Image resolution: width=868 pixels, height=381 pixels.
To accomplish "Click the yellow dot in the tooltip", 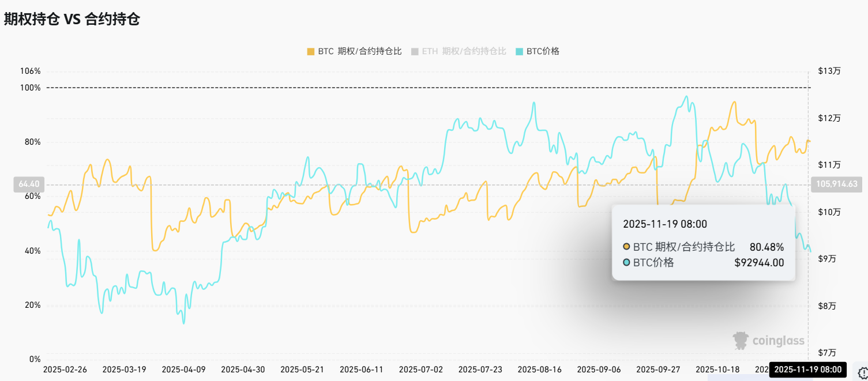I will [626, 247].
